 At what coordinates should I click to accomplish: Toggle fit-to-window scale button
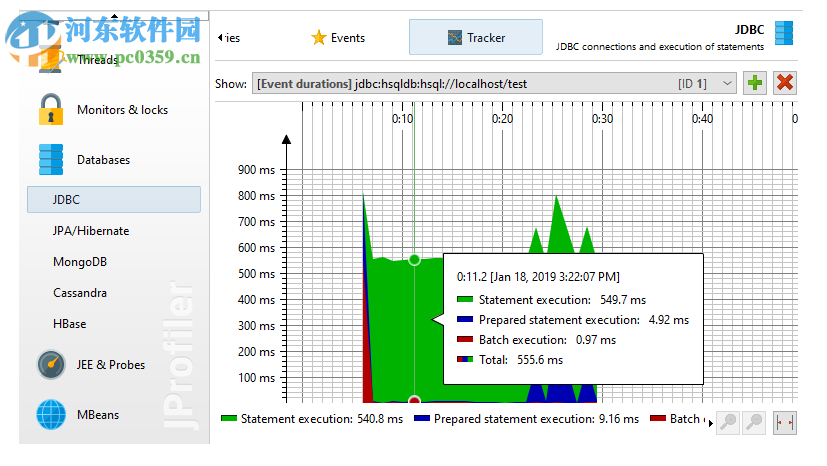[785, 423]
